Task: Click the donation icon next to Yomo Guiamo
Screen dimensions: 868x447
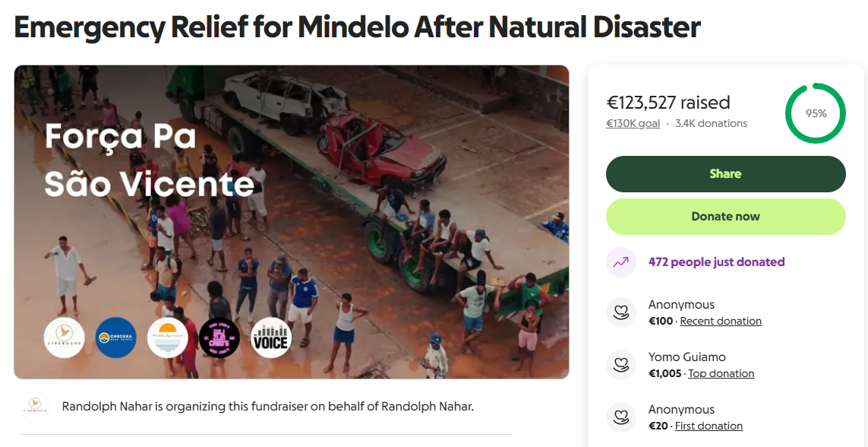Action: pyautogui.click(x=621, y=365)
